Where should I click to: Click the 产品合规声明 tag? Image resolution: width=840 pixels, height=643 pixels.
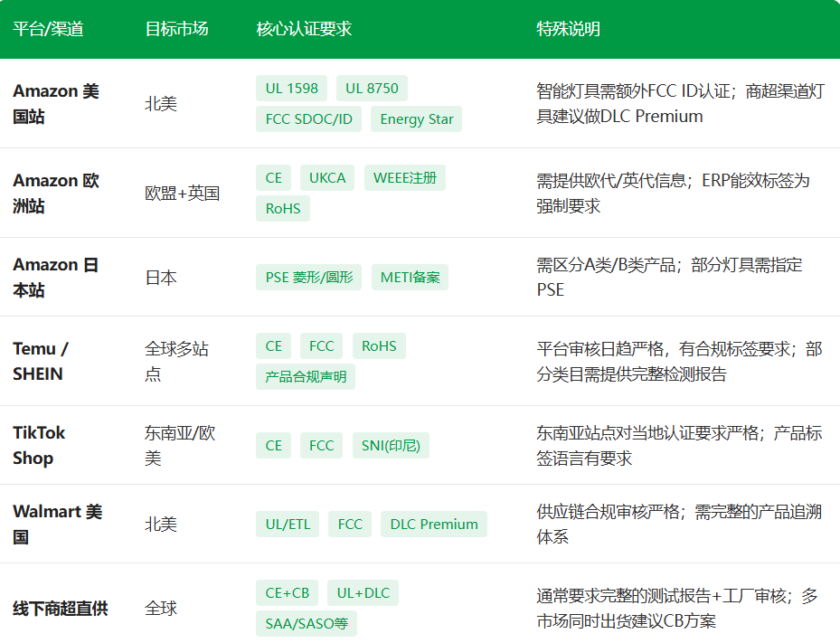(x=306, y=377)
